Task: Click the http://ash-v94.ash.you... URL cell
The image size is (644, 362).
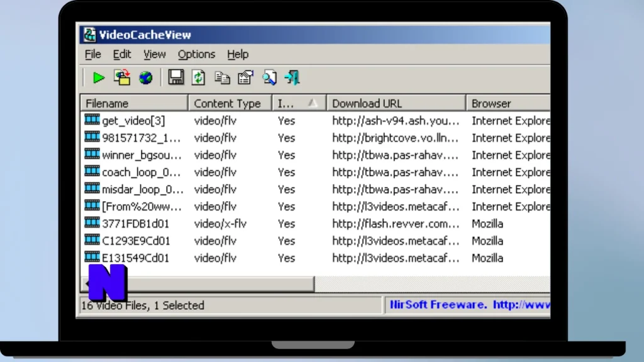Action: coord(396,121)
